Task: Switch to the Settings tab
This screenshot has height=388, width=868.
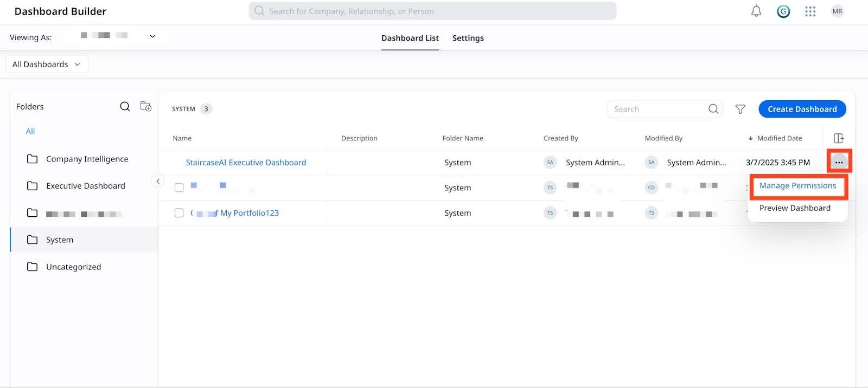Action: 468,38
